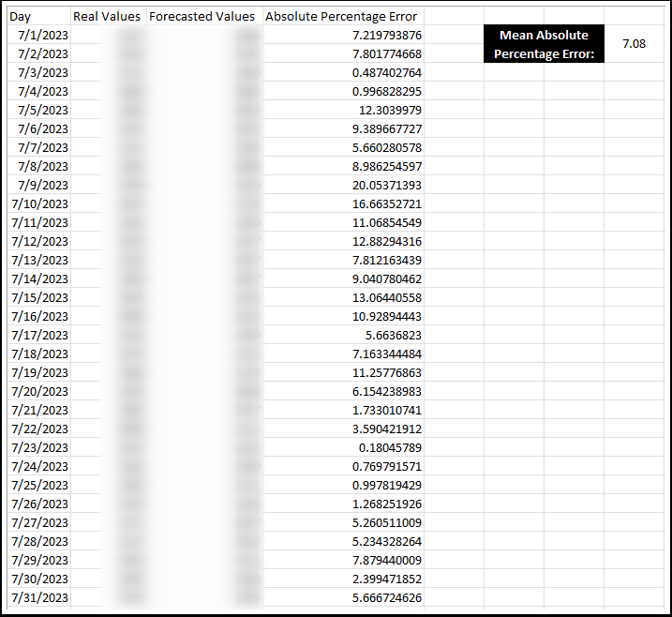672x617 pixels.
Task: Select the error value 5.260511009
Action: tap(343, 522)
